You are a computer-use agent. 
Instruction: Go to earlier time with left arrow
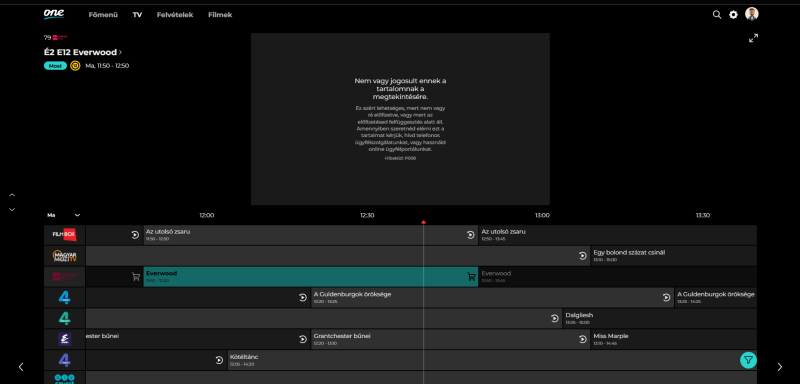[x=21, y=367]
